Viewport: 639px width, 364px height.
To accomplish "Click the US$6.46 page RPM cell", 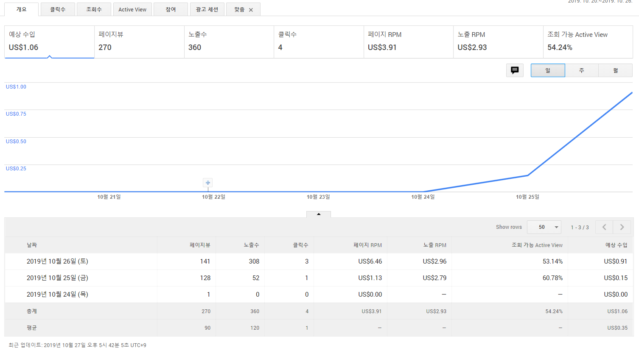I will click(370, 261).
